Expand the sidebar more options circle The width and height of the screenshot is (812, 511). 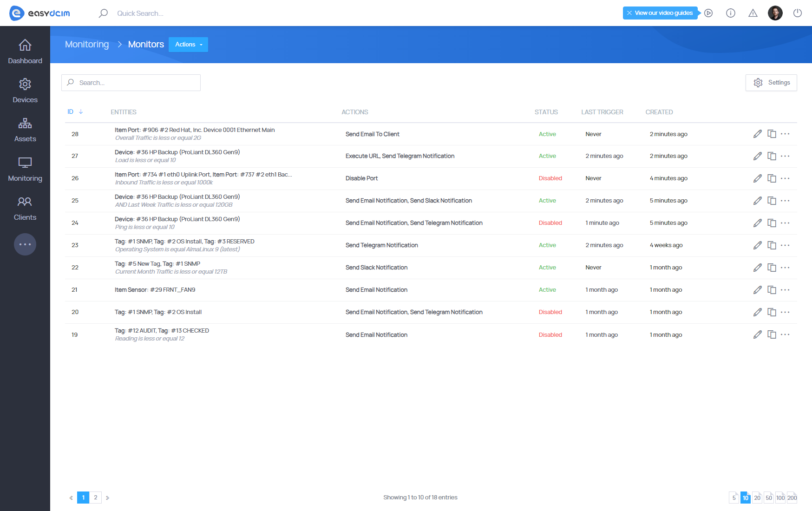pos(25,244)
